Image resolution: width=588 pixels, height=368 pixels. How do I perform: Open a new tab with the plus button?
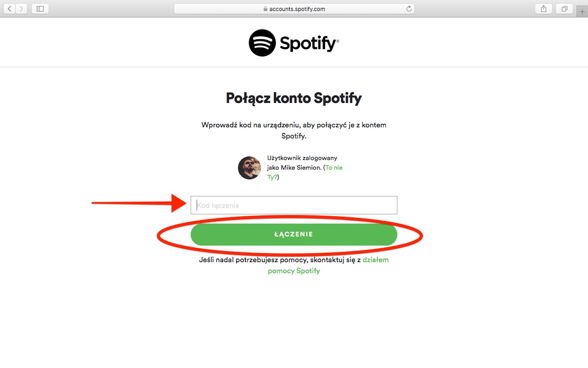coord(582,12)
